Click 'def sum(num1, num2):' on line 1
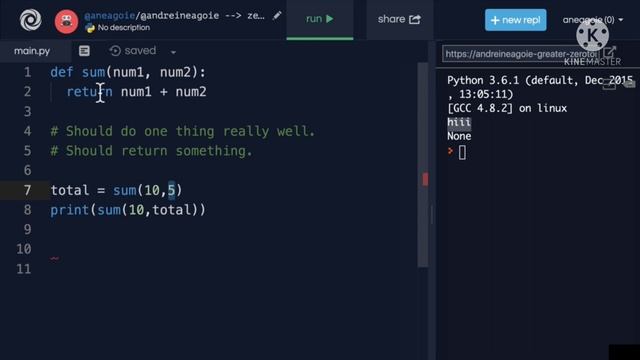640x360 pixels. (128, 72)
